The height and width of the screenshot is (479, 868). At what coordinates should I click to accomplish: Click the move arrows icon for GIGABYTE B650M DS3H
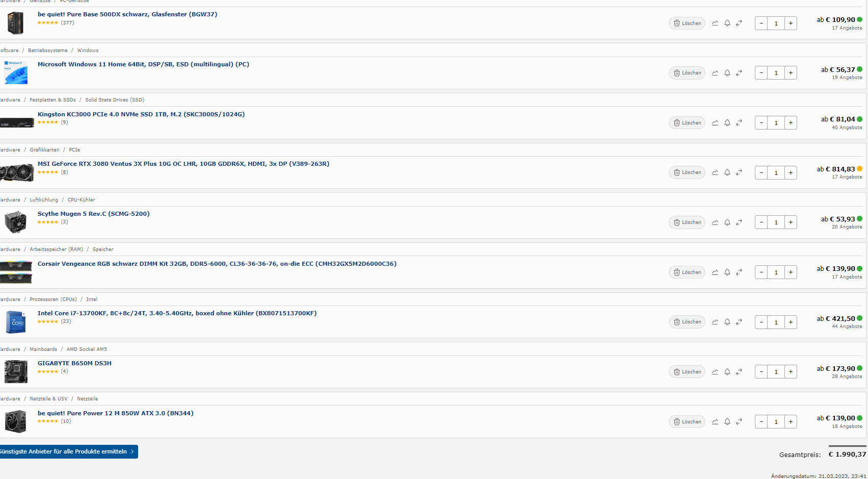tap(740, 371)
